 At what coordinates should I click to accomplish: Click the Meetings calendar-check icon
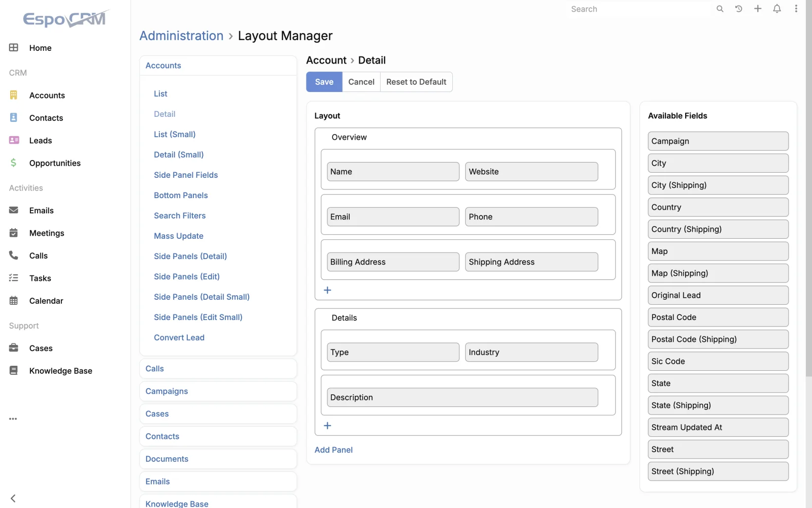tap(14, 233)
